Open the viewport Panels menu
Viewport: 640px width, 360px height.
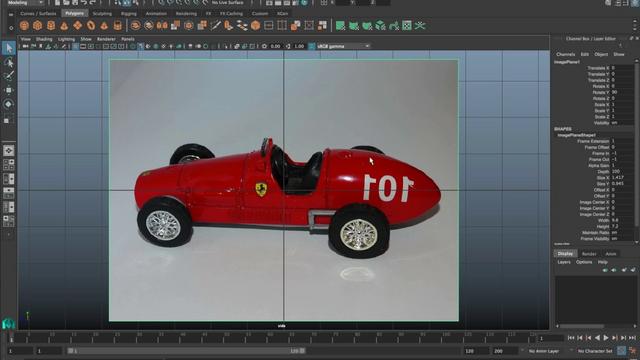[x=128, y=39]
